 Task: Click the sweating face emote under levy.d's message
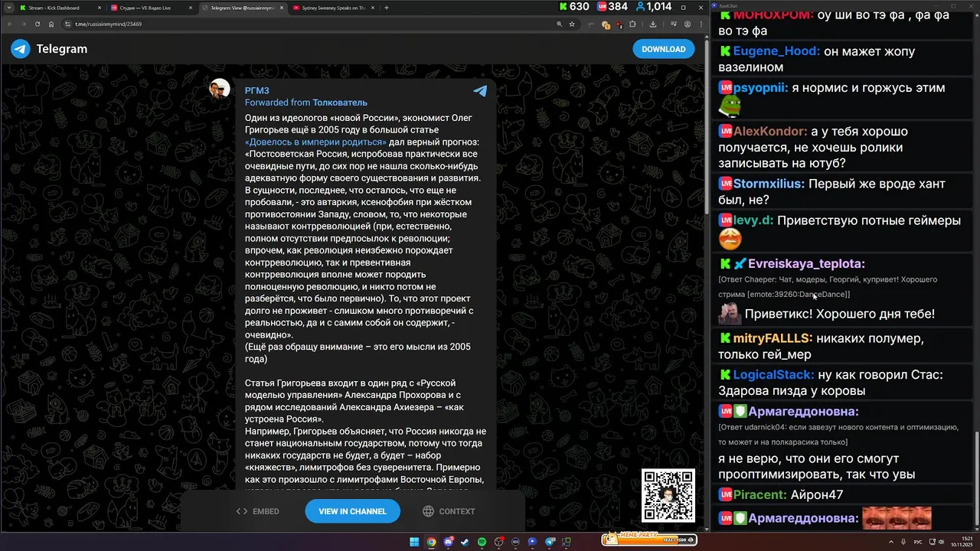(730, 239)
